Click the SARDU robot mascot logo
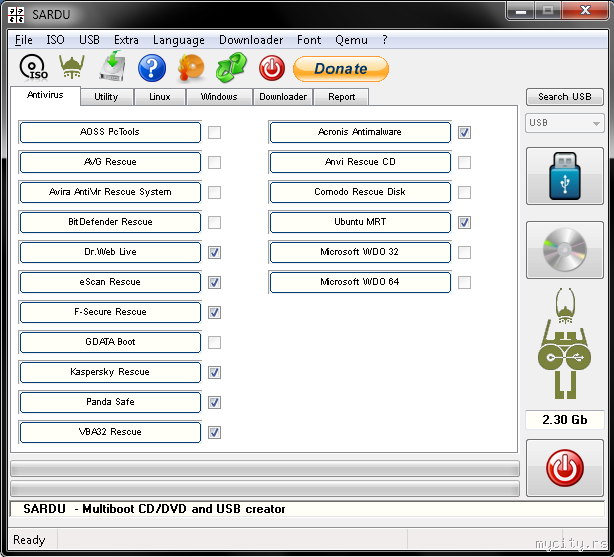Viewport: 614px width, 557px height. pos(565,344)
